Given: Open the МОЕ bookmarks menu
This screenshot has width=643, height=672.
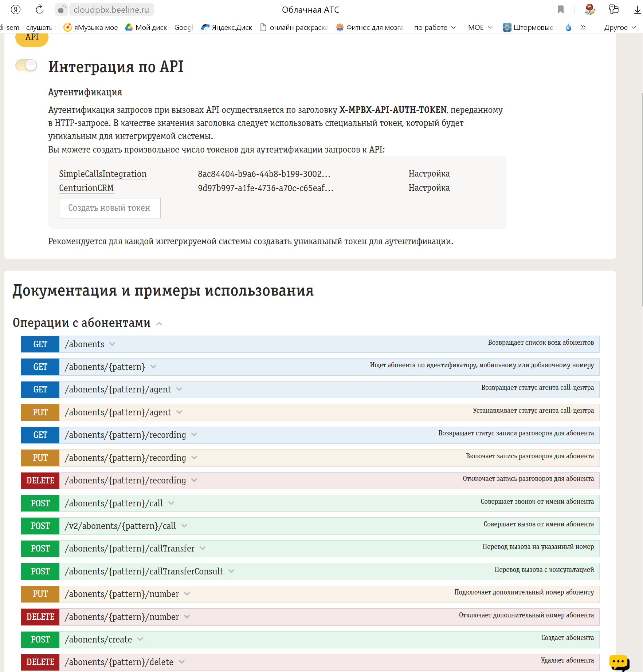Looking at the screenshot, I should [x=480, y=27].
